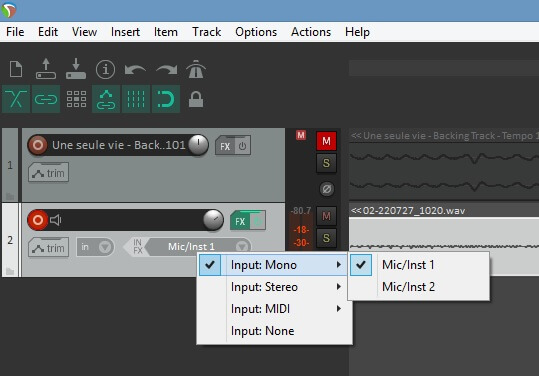Open green FX chain on track 2
The height and width of the screenshot is (376, 539).
240,221
